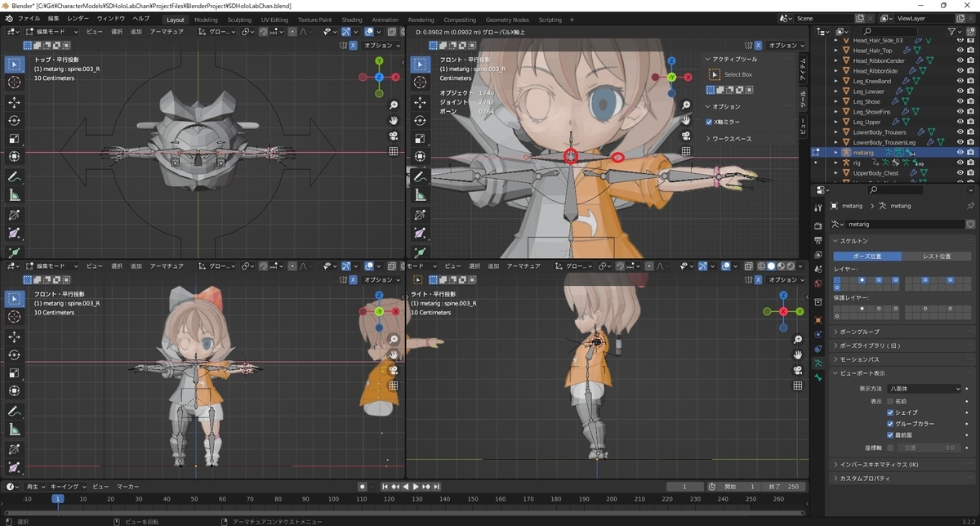Hide Head_Hair_Top in the outliner
980x526 pixels.
pyautogui.click(x=960, y=51)
